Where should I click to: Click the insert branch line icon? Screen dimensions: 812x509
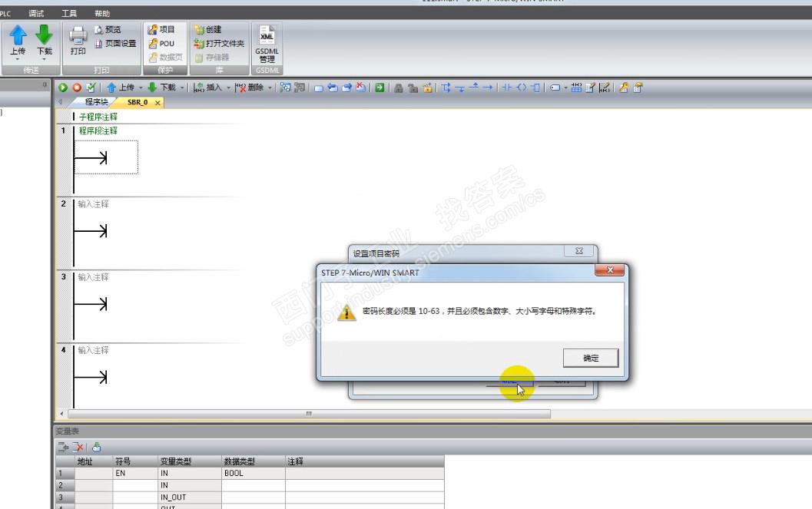(446, 88)
